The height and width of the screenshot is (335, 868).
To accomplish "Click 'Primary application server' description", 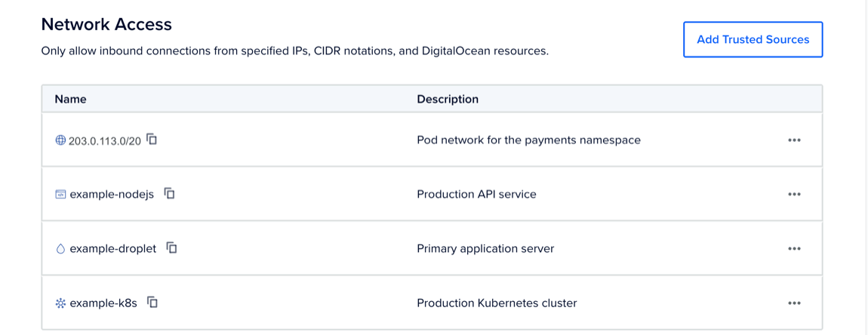I will pos(485,249).
